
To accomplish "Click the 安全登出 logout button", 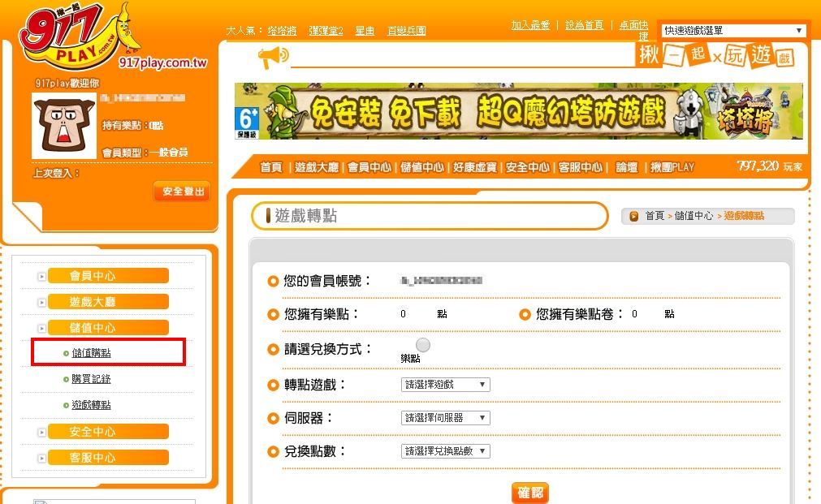I will 182,192.
